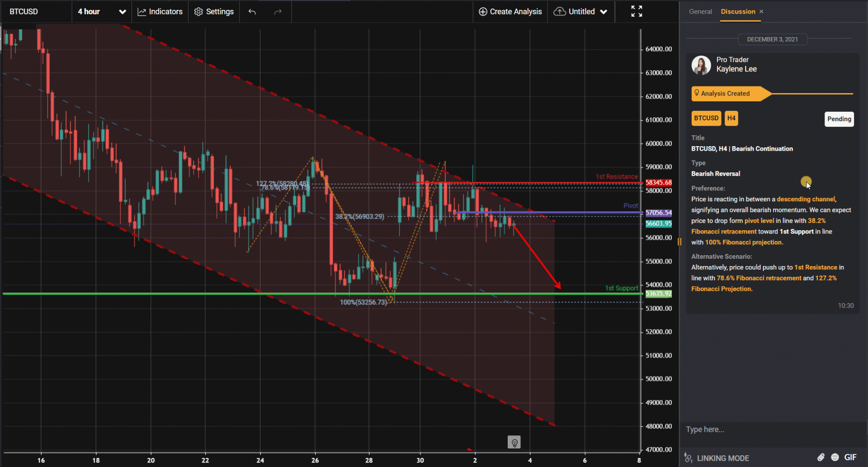This screenshot has width=868, height=467.
Task: Click the Analysis Created banner
Action: coord(731,94)
